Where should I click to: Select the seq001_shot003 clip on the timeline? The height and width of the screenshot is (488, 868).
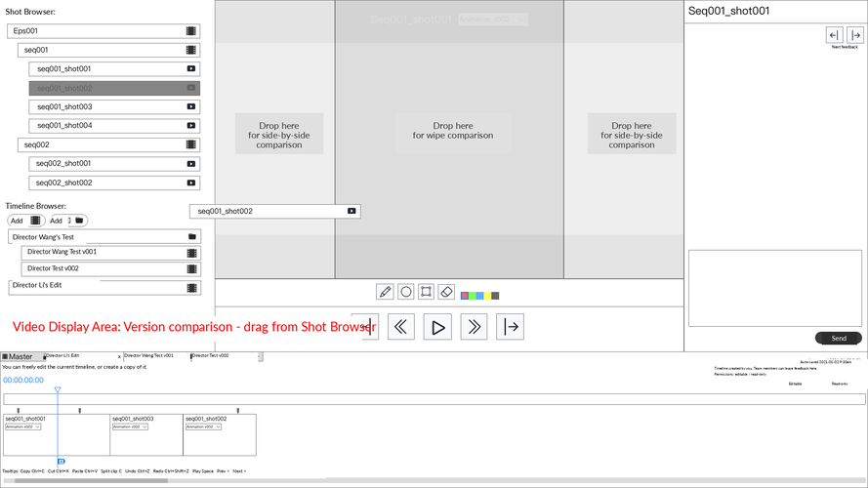pyautogui.click(x=146, y=435)
